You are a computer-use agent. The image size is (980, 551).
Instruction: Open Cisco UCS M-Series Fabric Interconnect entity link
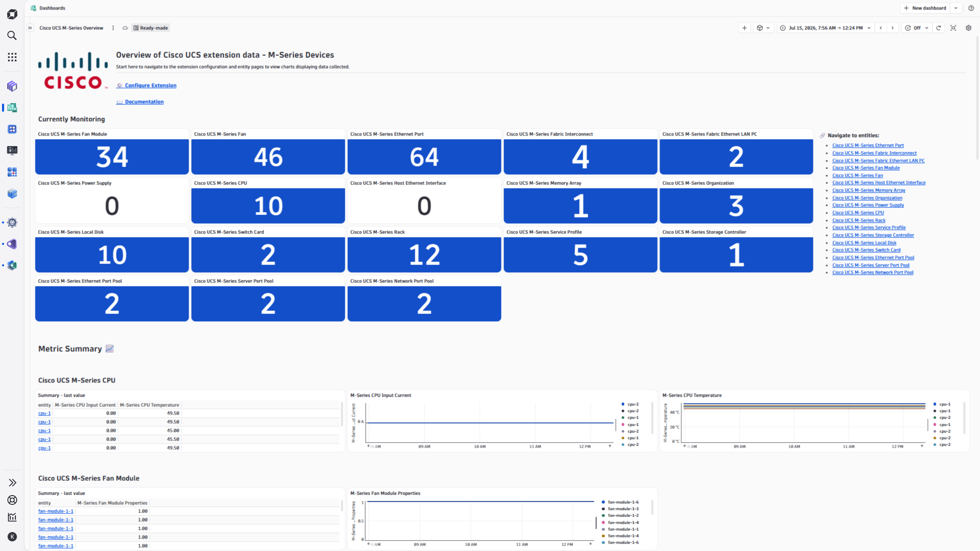pyautogui.click(x=874, y=153)
